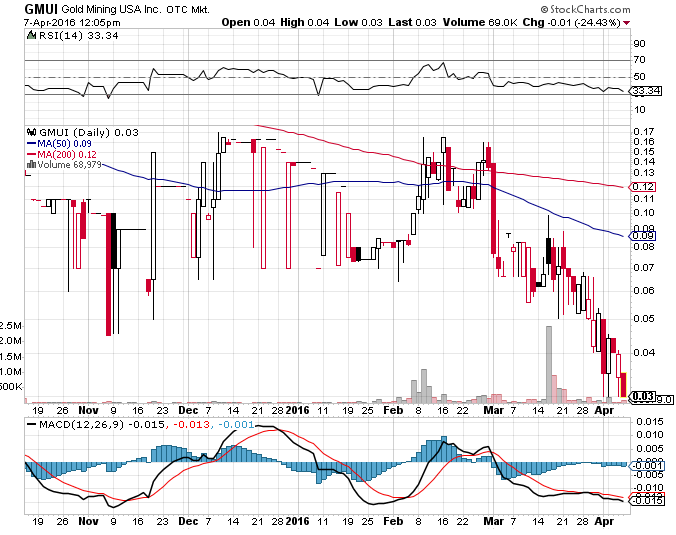This screenshot has width=676, height=535.
Task: Click the Nov label on price chart date axis
Action: click(88, 410)
